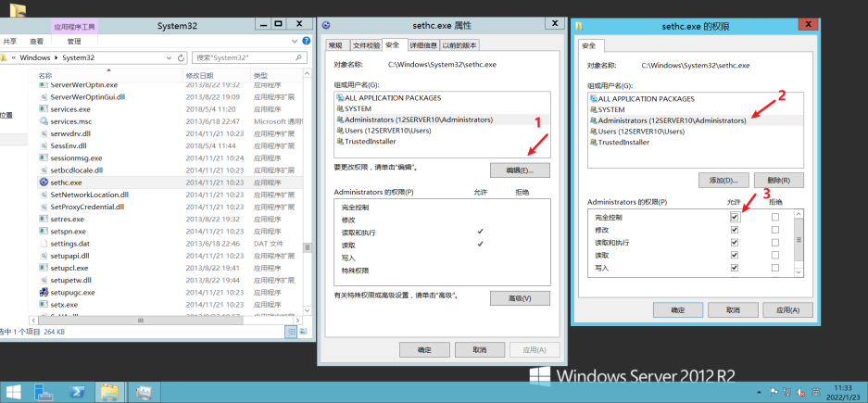Image resolution: width=868 pixels, height=403 pixels.
Task: Click the network tray icon
Action: (x=787, y=393)
